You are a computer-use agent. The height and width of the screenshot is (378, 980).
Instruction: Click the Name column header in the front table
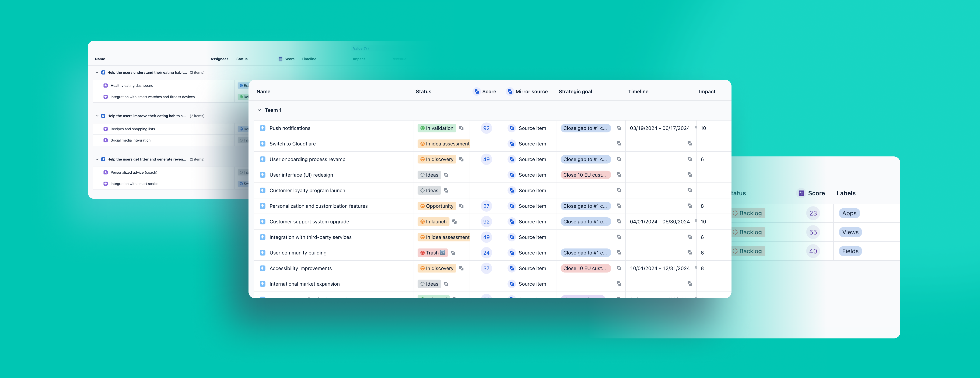coord(263,92)
